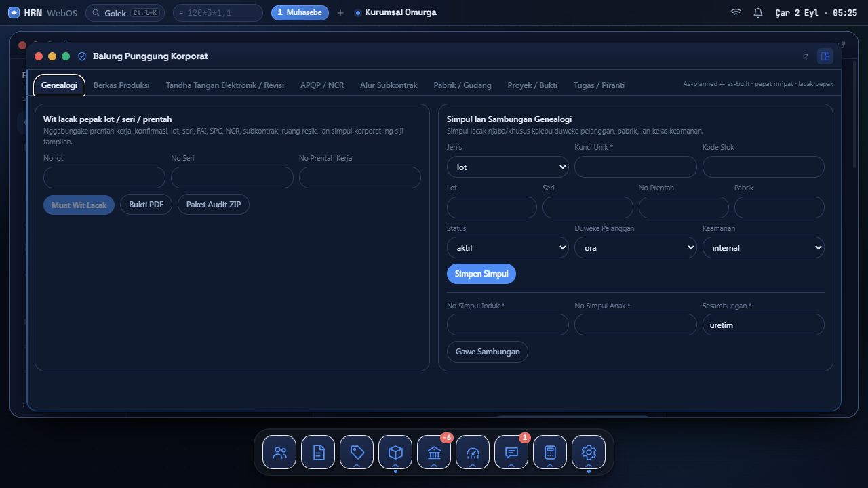The height and width of the screenshot is (488, 868).
Task: Open the Keamanan dropdown showing internal
Action: click(x=764, y=247)
